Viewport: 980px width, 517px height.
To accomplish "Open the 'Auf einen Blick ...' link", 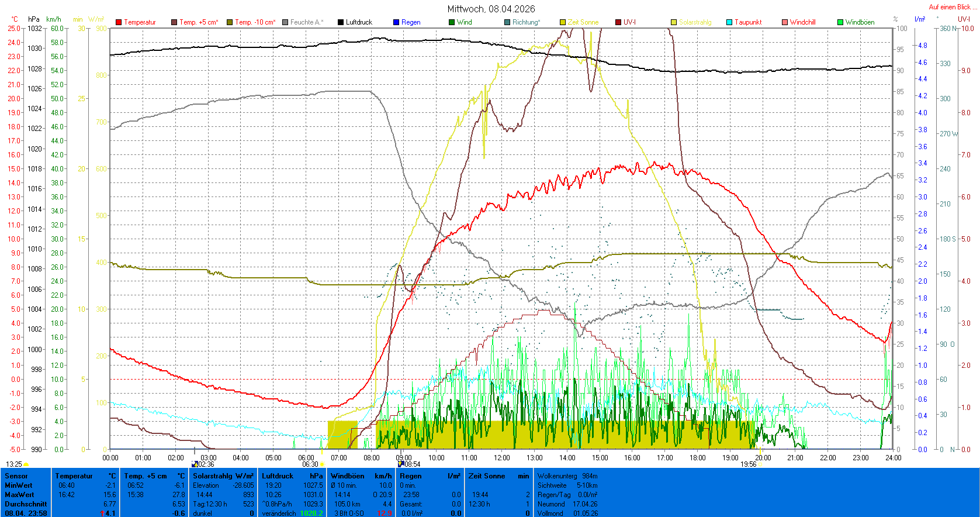I will tap(952, 7).
